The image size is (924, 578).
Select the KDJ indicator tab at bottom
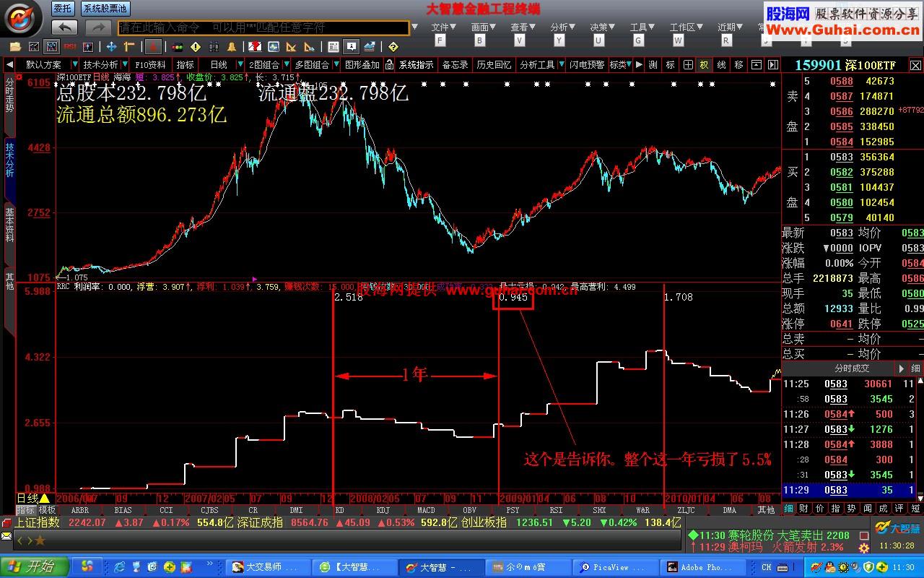tap(383, 509)
